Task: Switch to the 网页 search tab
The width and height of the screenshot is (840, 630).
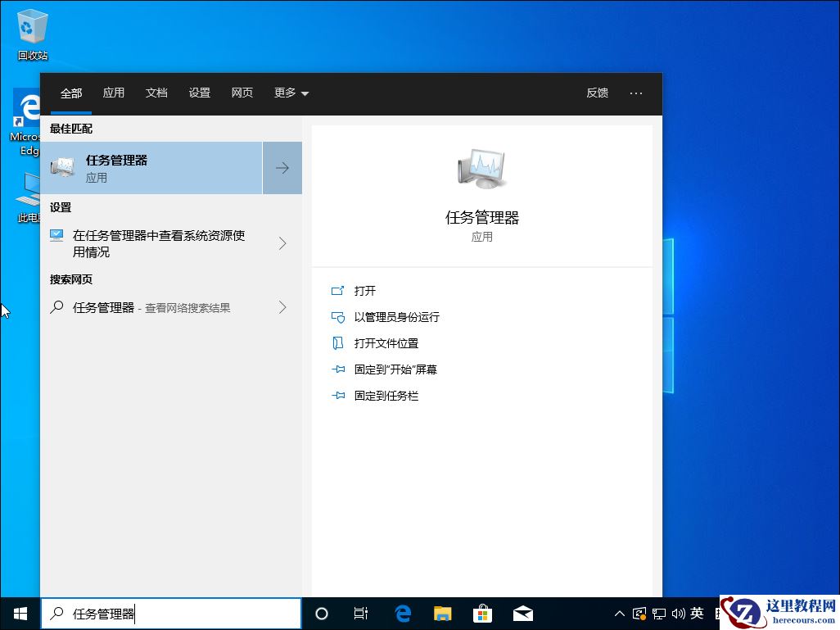Action: point(242,93)
